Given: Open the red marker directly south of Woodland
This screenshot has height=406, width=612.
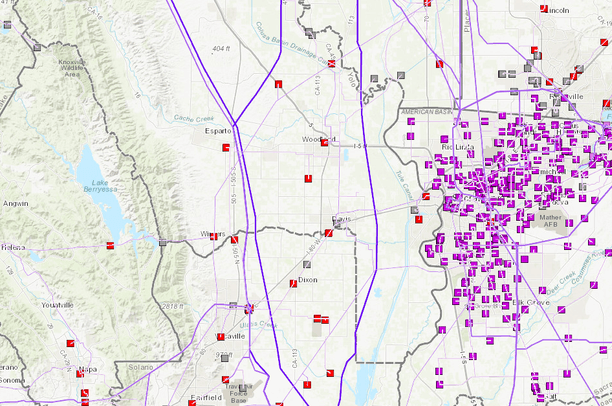Looking at the screenshot, I should [x=308, y=178].
